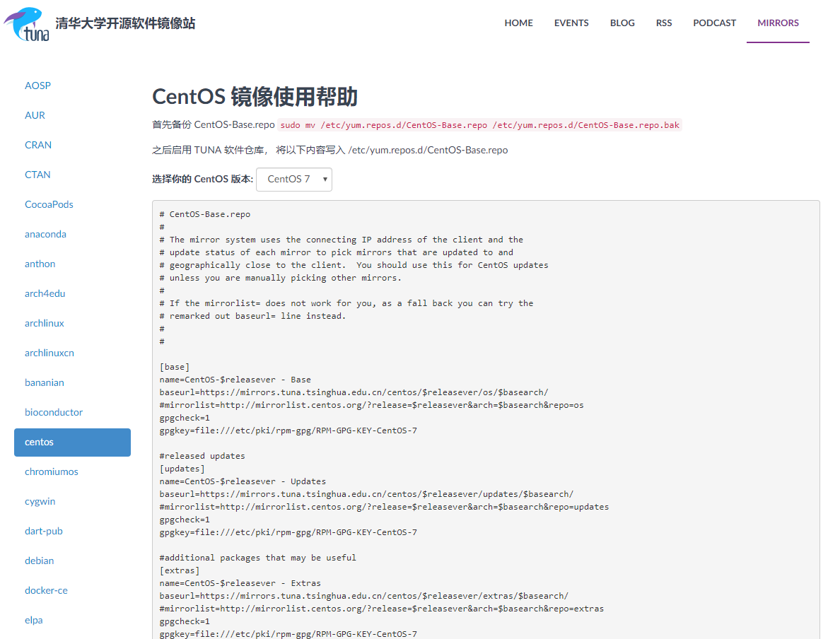
Task: Click the mirrorlist repo=updates line
Action: point(384,508)
